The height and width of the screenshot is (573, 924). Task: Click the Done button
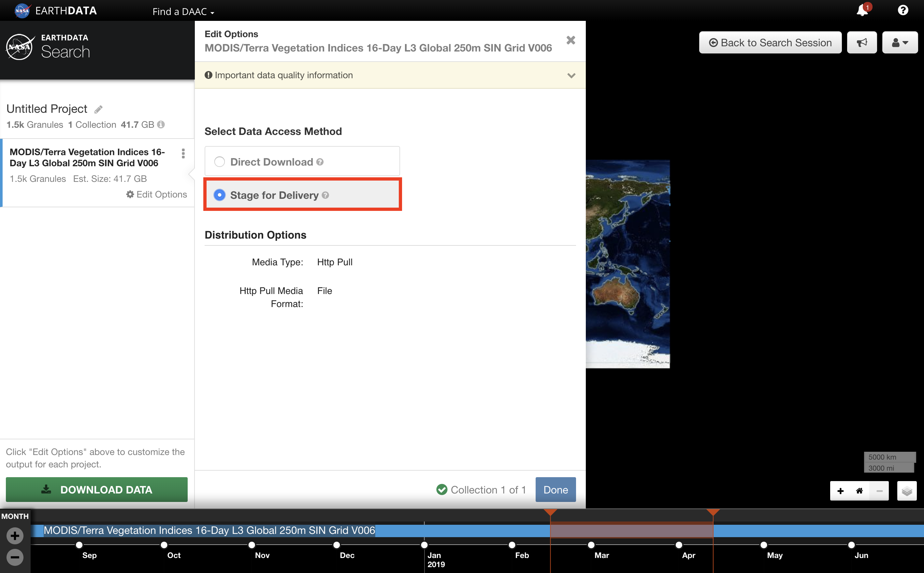point(556,490)
